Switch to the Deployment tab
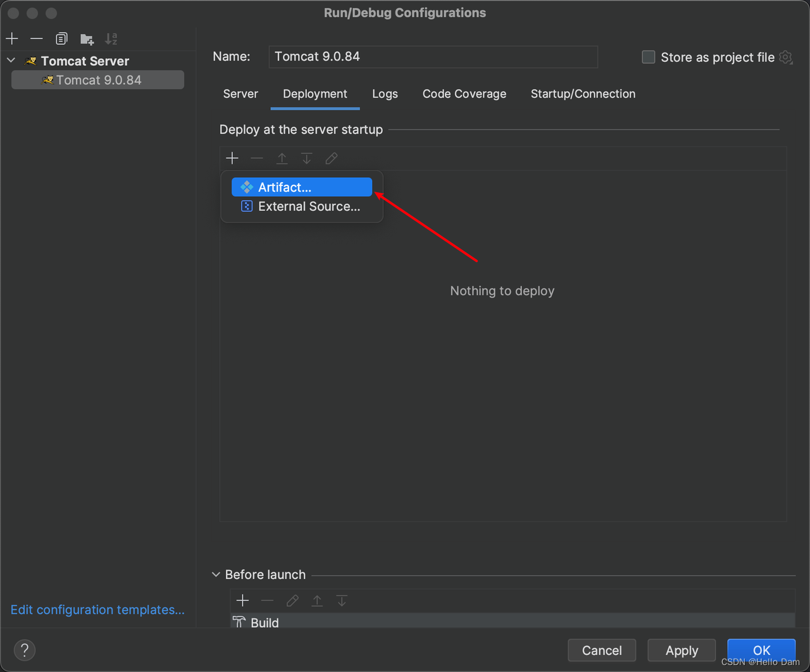Image resolution: width=810 pixels, height=672 pixels. pos(315,94)
